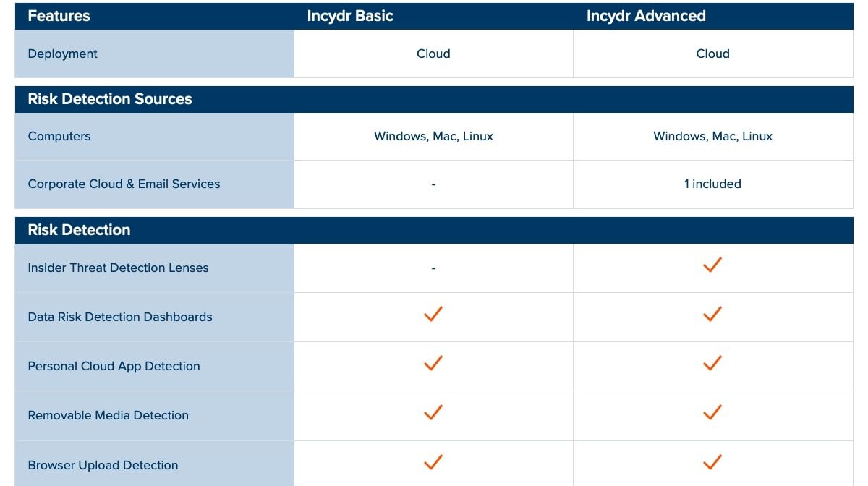Click the Incydr Advanced Insider Threat Detection checkmark
Viewport: 868px width, 486px height.
pyautogui.click(x=712, y=265)
